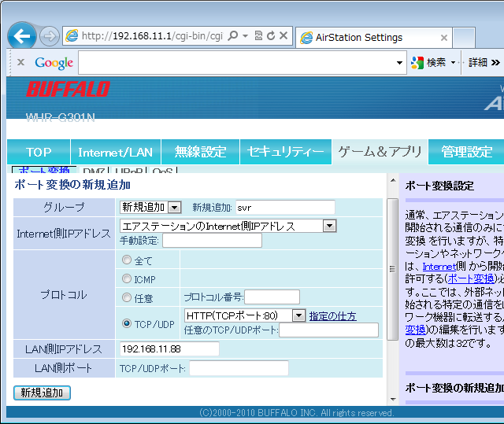This screenshot has width=504, height=424.
Task: Click the search magnifier in address bar
Action: pos(232,35)
